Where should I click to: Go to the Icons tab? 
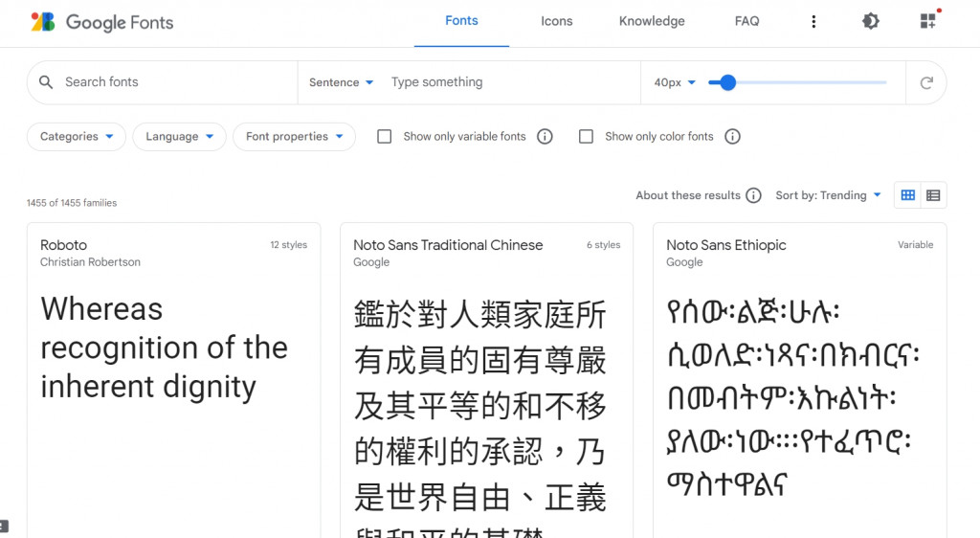click(x=556, y=21)
